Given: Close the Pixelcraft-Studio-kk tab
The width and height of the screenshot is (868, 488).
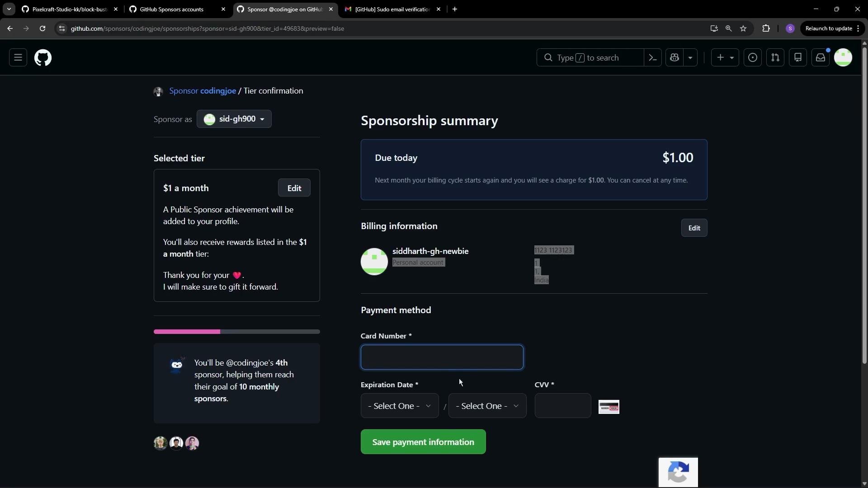Looking at the screenshot, I should 116,9.
